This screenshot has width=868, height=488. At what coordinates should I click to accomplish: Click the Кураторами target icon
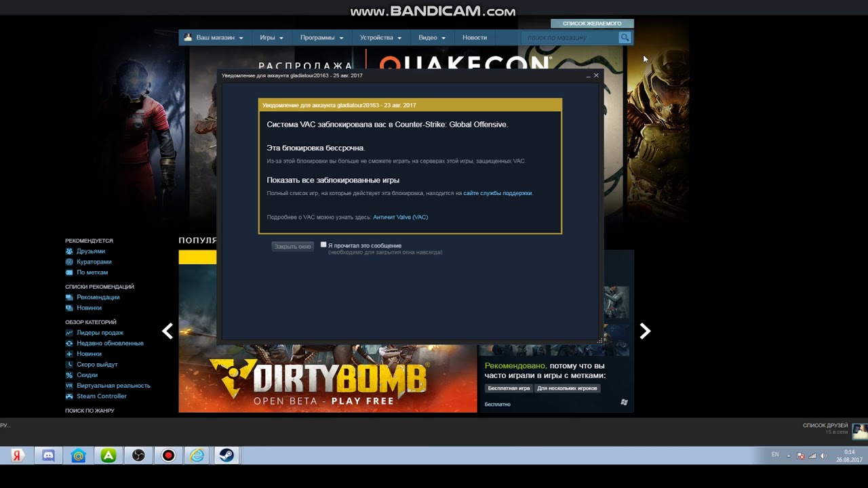click(x=68, y=262)
